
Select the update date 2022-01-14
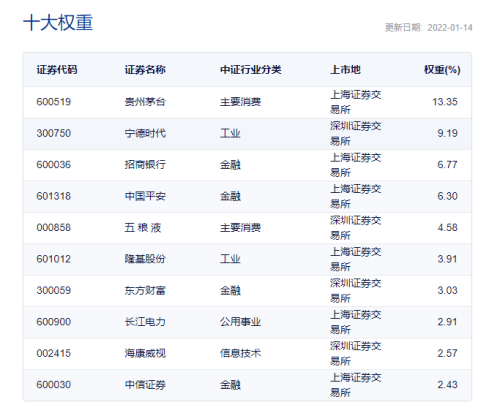(450, 28)
